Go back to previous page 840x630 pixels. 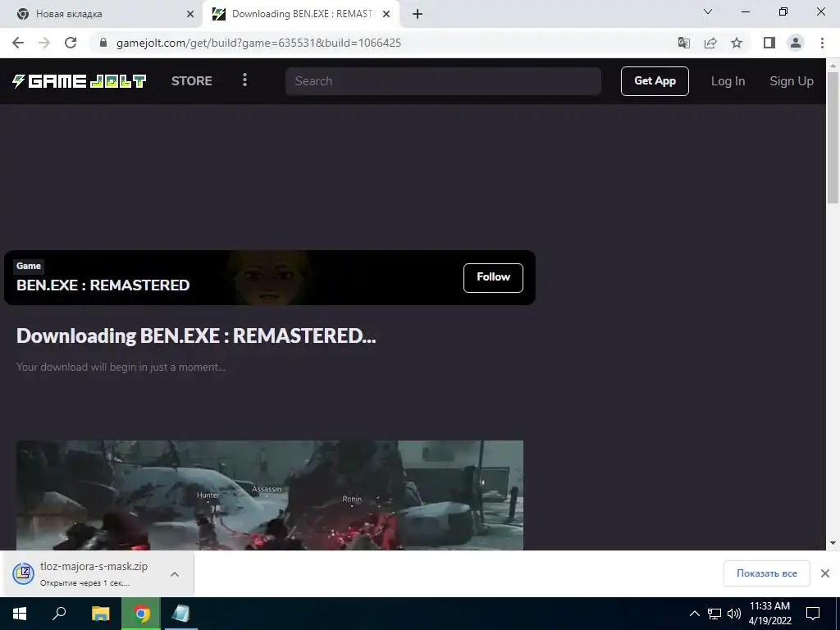pos(18,43)
